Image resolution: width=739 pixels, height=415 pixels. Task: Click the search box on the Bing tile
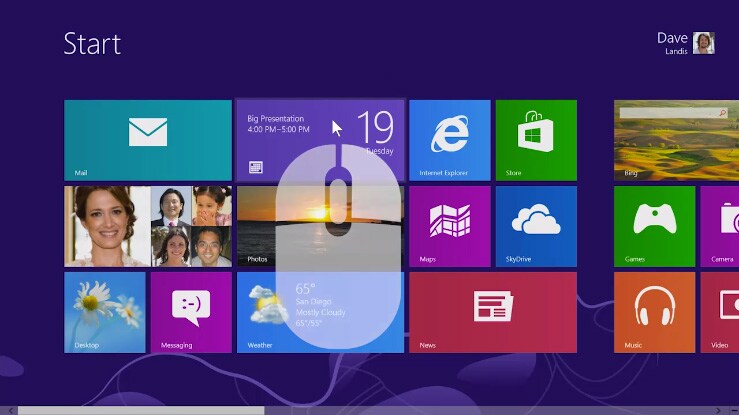(673, 113)
